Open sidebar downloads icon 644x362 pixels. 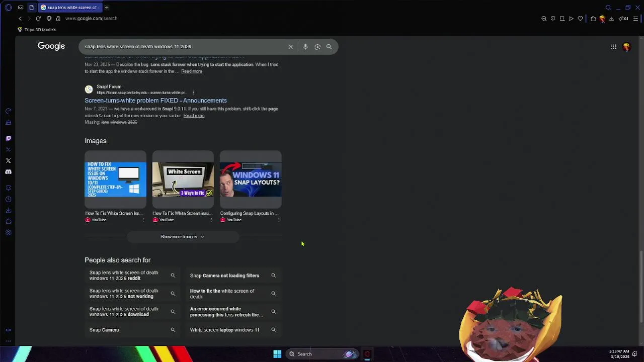(8, 211)
